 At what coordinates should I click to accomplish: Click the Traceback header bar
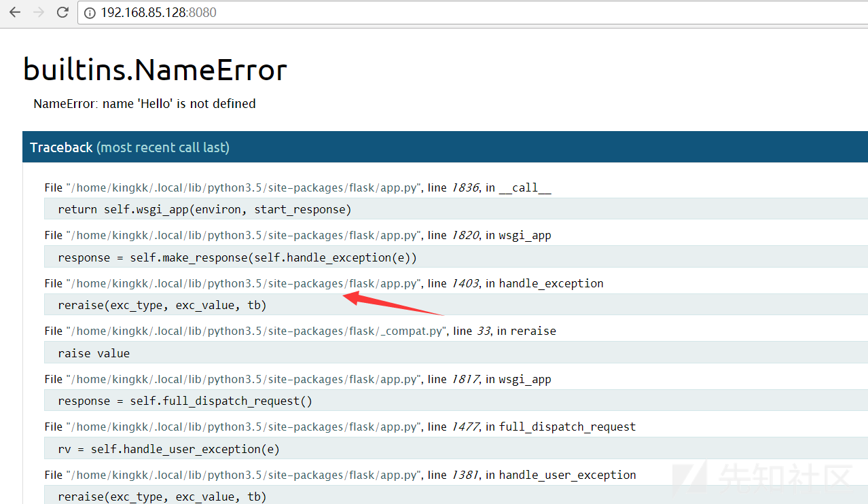445,147
